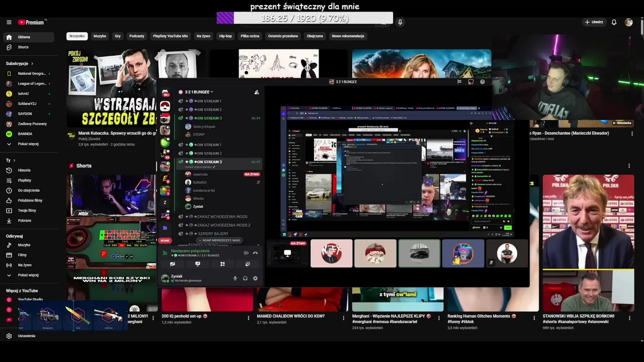Disconnect from the Discord voice channel
This screenshot has height=362, width=644.
coord(255,253)
